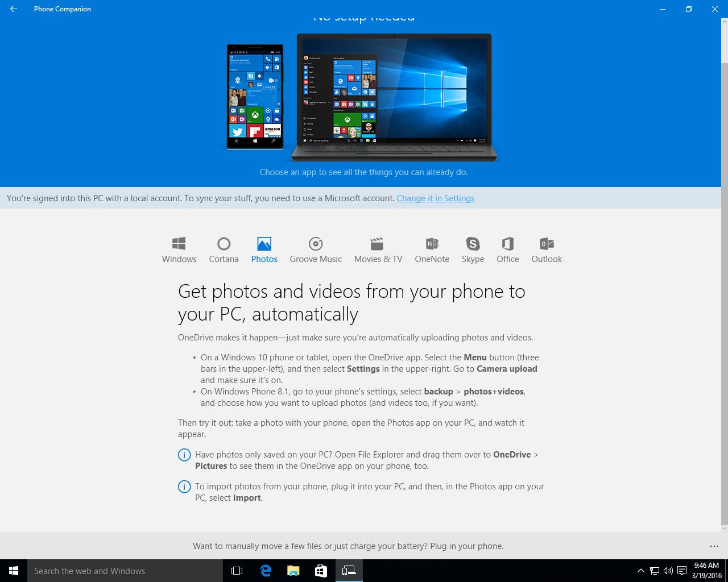The image size is (728, 582).
Task: Click the Windows phone image
Action: click(x=255, y=97)
